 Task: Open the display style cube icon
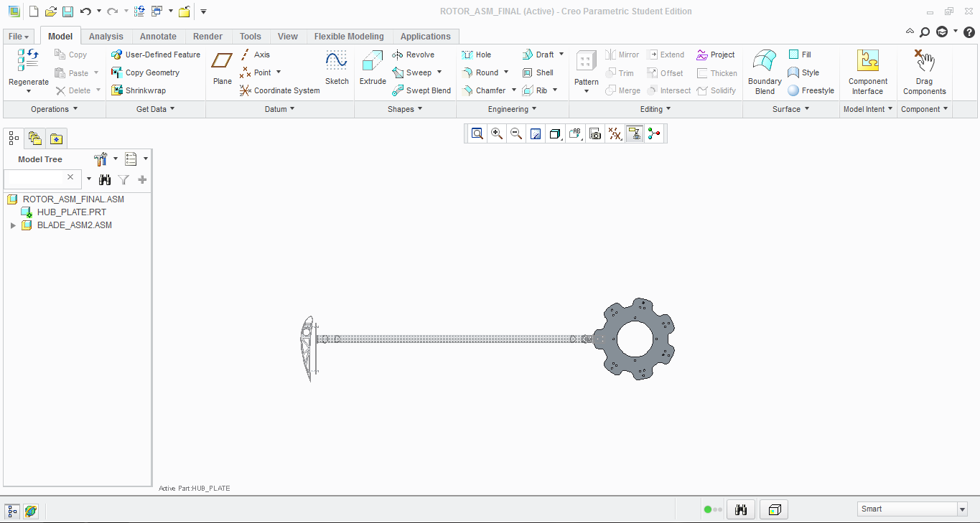click(x=555, y=133)
